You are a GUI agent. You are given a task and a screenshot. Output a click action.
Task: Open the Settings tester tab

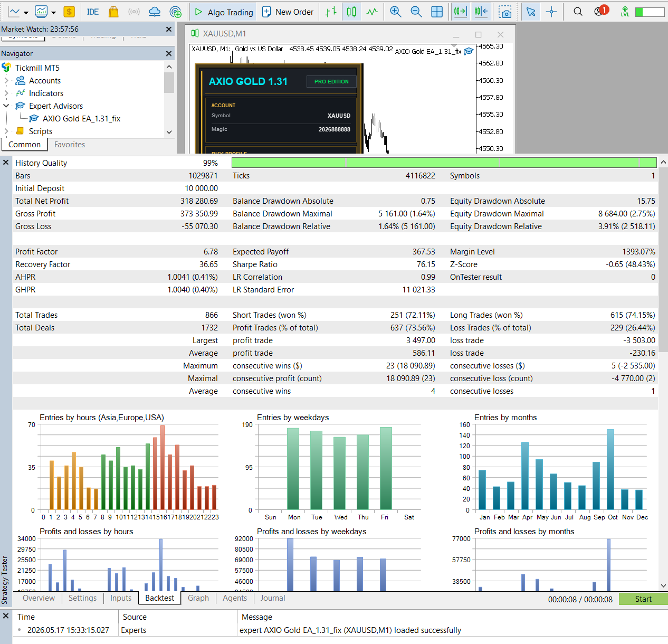click(x=82, y=598)
